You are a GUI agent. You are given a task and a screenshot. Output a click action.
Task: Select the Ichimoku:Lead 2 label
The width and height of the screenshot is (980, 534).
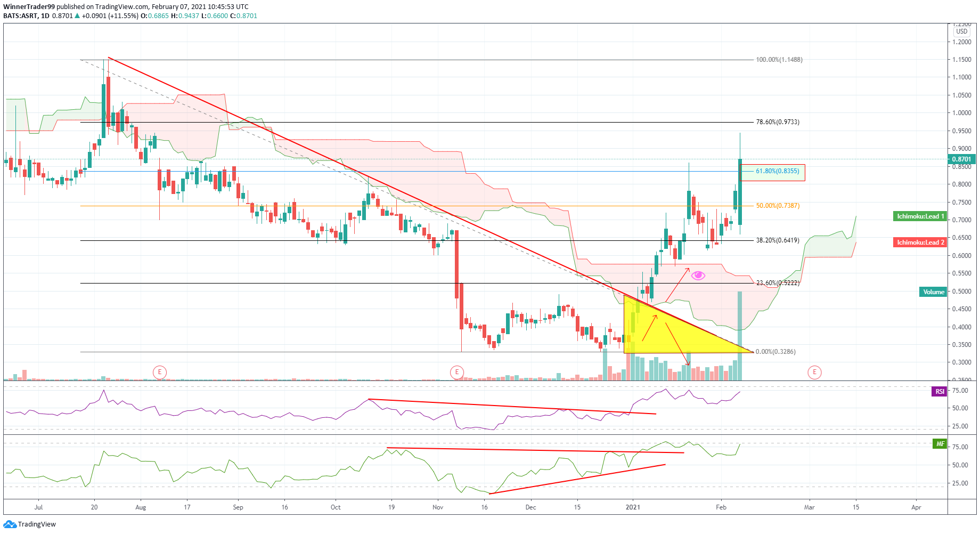[x=920, y=242]
